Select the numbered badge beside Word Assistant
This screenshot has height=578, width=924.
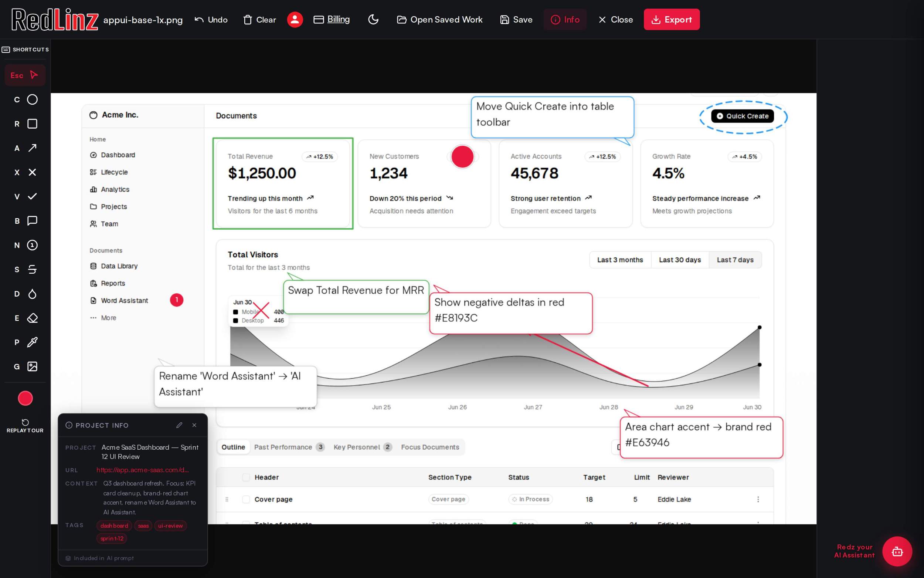point(176,300)
